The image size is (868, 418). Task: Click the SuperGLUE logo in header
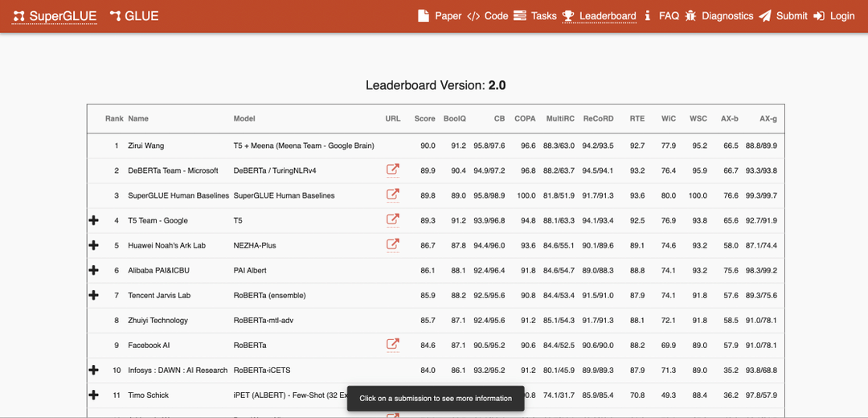(55, 16)
